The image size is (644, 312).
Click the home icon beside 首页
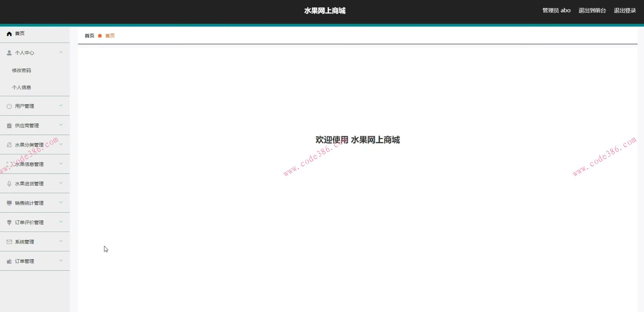point(9,33)
